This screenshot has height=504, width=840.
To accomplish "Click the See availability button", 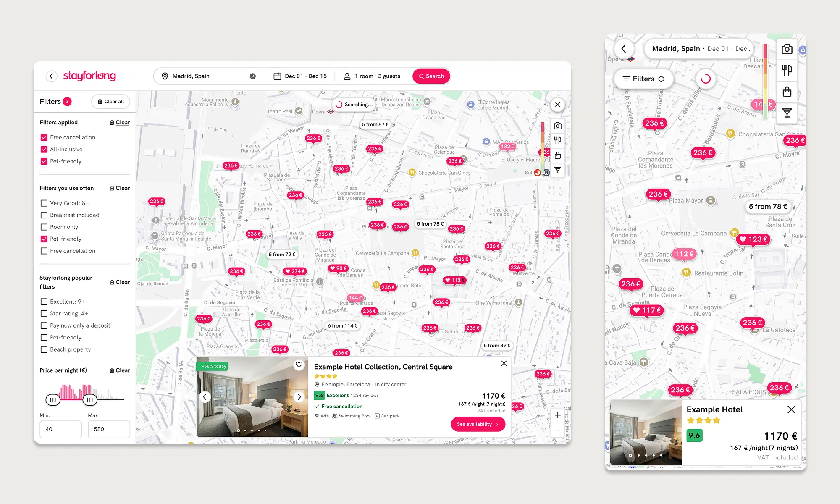I will pyautogui.click(x=478, y=424).
